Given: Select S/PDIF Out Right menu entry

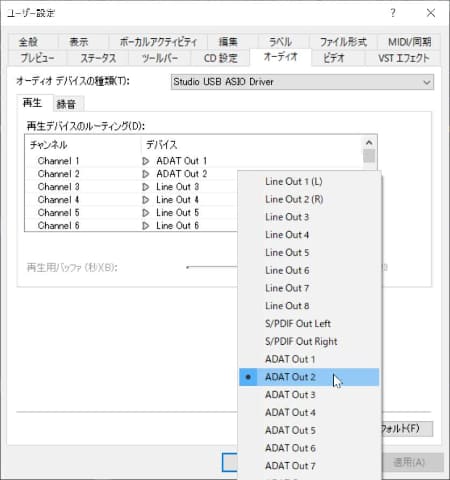Looking at the screenshot, I should (x=309, y=342).
